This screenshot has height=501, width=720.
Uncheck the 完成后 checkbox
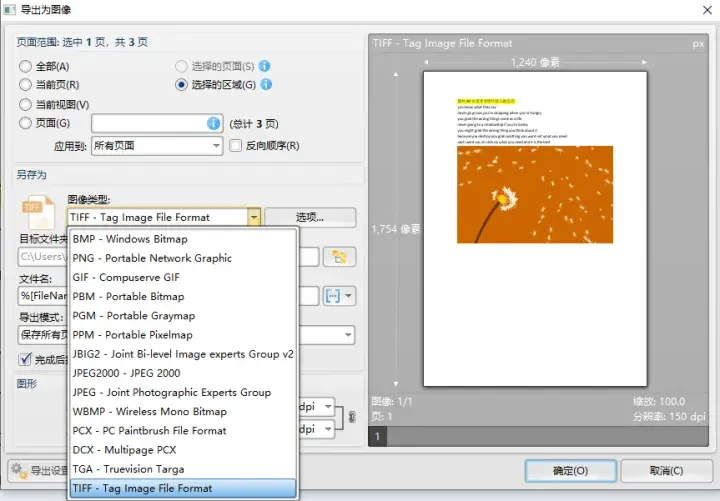25,359
